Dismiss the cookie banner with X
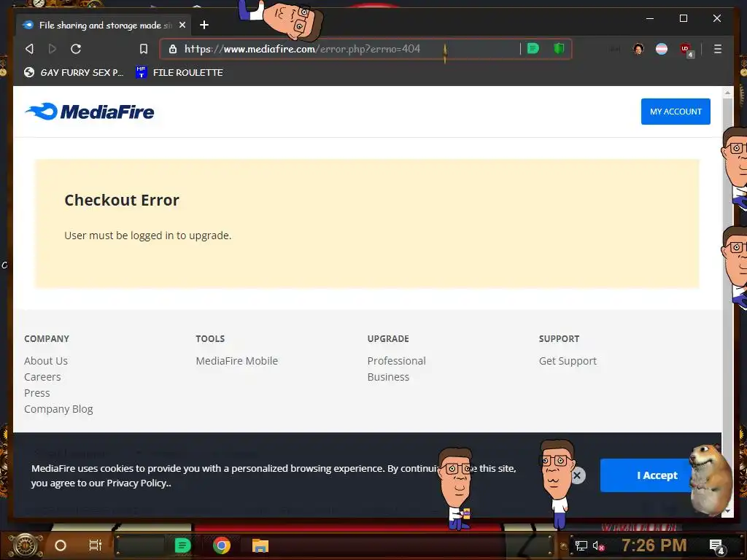This screenshot has width=747, height=560. (x=577, y=475)
